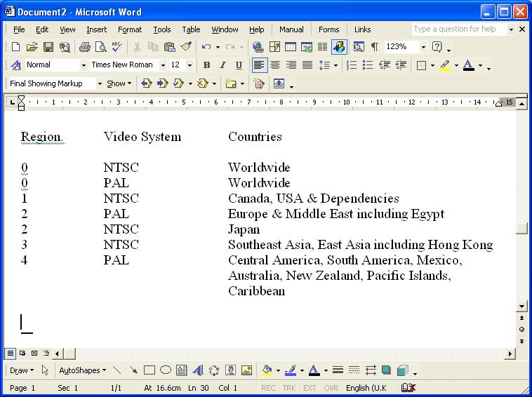Insert Clip Art from the Drawing toolbar
Image resolution: width=532 pixels, height=397 pixels.
230,370
